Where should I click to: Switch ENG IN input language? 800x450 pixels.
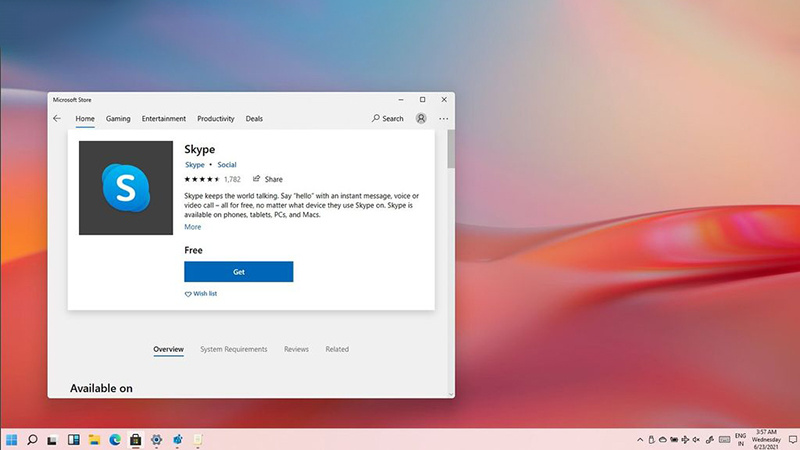pos(740,439)
